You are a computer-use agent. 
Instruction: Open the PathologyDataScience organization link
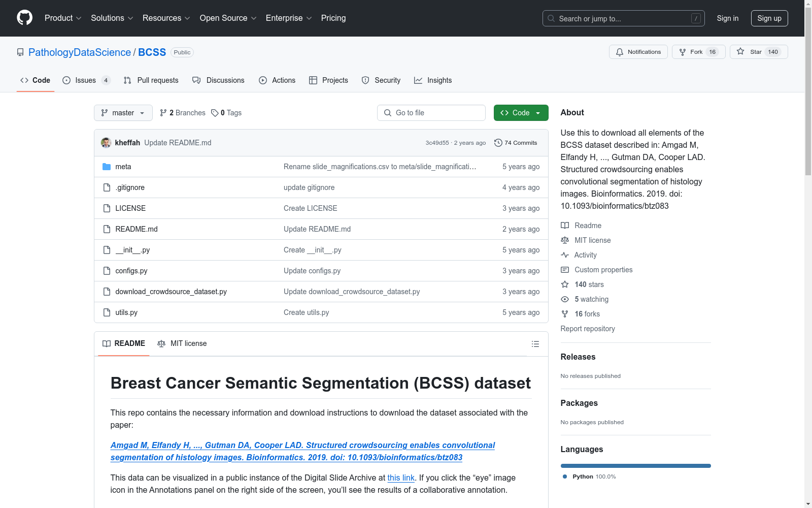coord(80,52)
